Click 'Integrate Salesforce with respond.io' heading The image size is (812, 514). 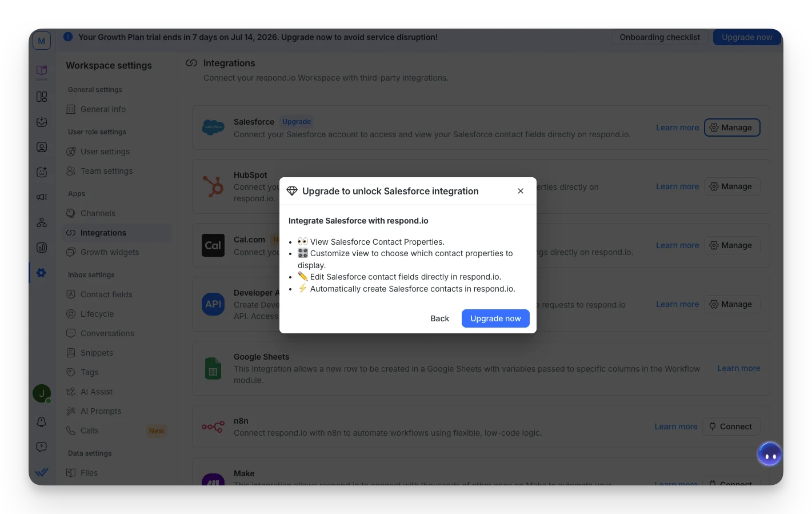(358, 221)
